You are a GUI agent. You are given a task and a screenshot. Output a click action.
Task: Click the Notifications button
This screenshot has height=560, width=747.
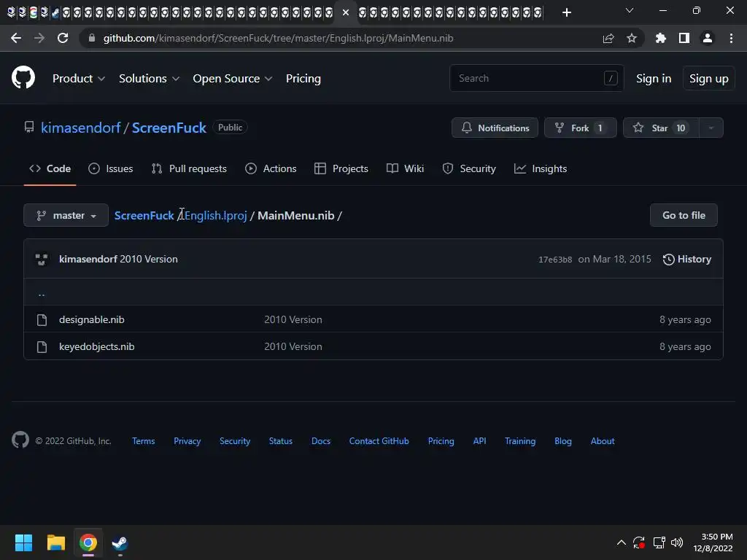coord(495,128)
